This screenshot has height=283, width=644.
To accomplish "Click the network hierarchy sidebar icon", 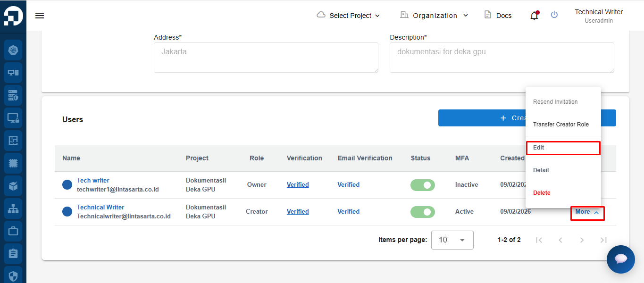I will 13,208.
